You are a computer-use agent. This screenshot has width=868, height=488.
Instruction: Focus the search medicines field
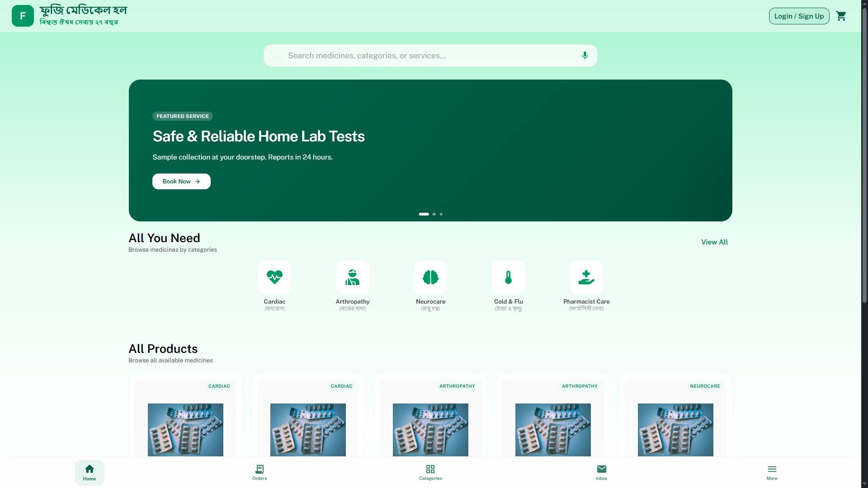[x=430, y=56]
